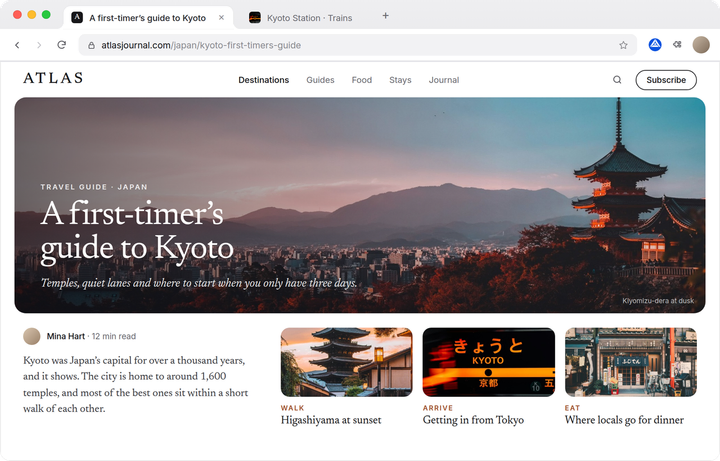Open the browser profile avatar

tap(701, 45)
